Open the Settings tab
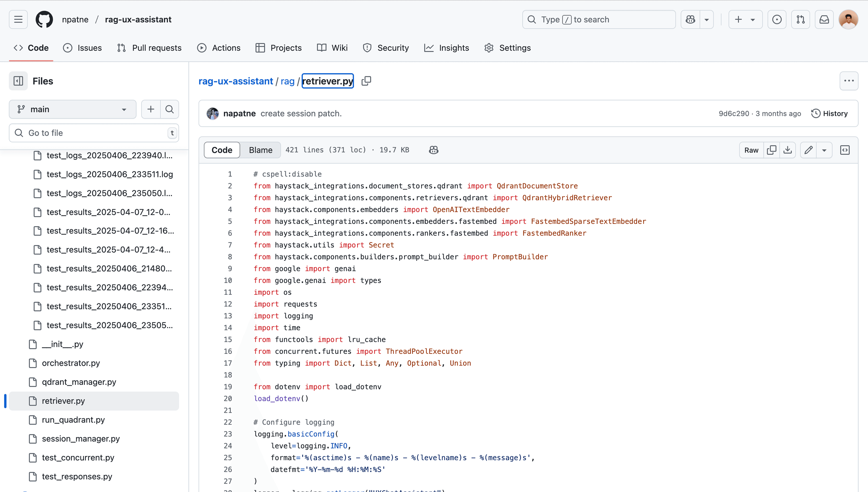Viewport: 868px width, 492px height. click(x=507, y=48)
